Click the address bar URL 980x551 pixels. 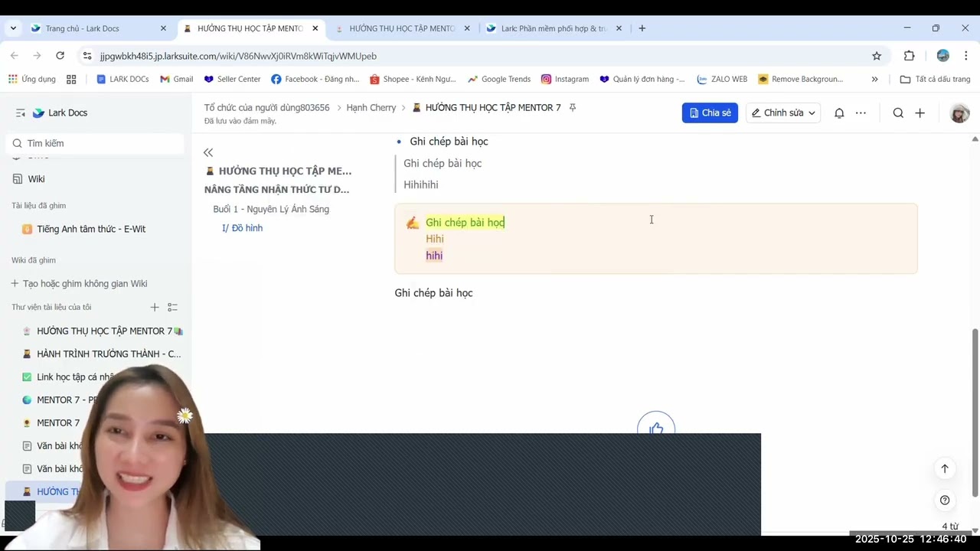click(x=238, y=56)
